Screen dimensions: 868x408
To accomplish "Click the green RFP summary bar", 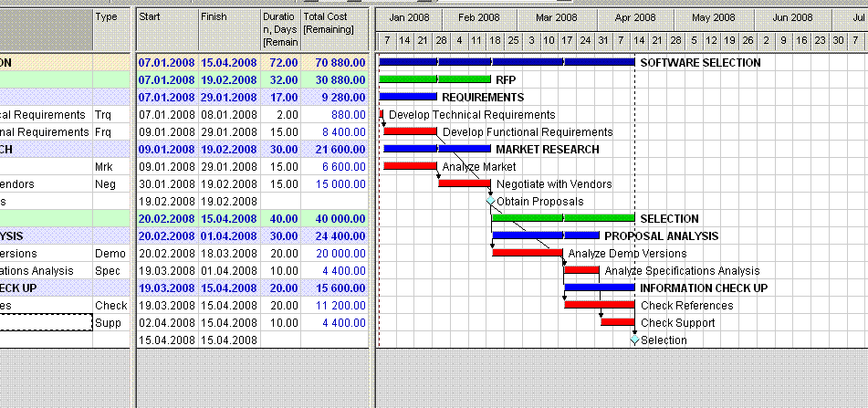I will [434, 79].
